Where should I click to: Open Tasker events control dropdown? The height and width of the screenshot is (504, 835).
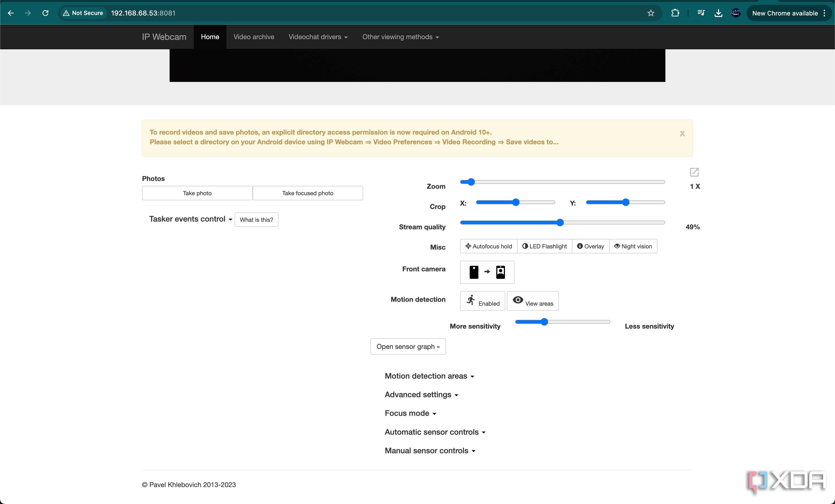[190, 219]
